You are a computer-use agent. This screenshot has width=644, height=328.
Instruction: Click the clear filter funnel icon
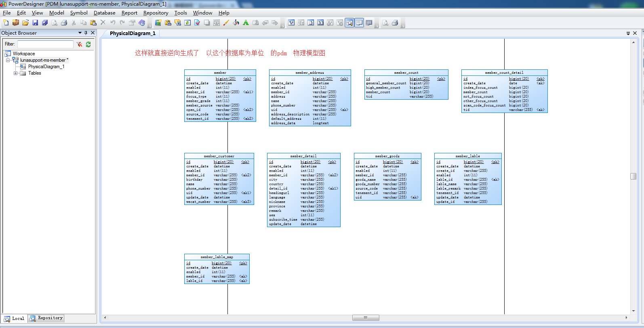click(x=79, y=44)
